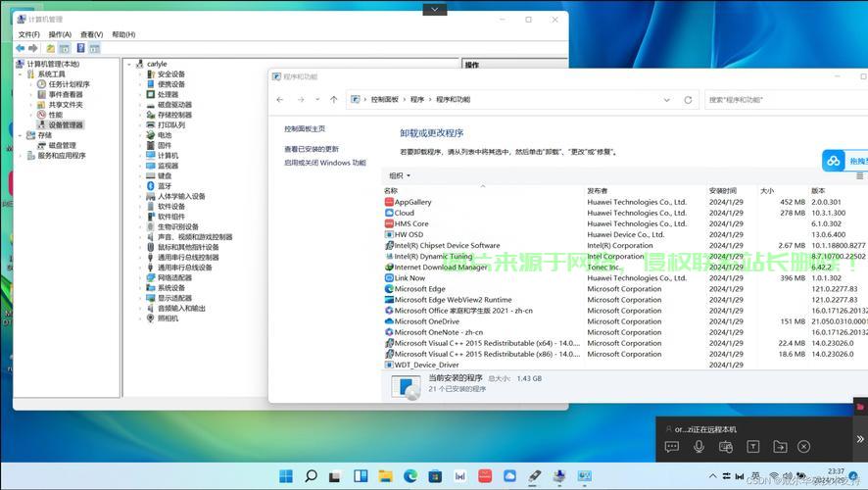Select WDT_Device_Driver in the program list

click(x=426, y=365)
